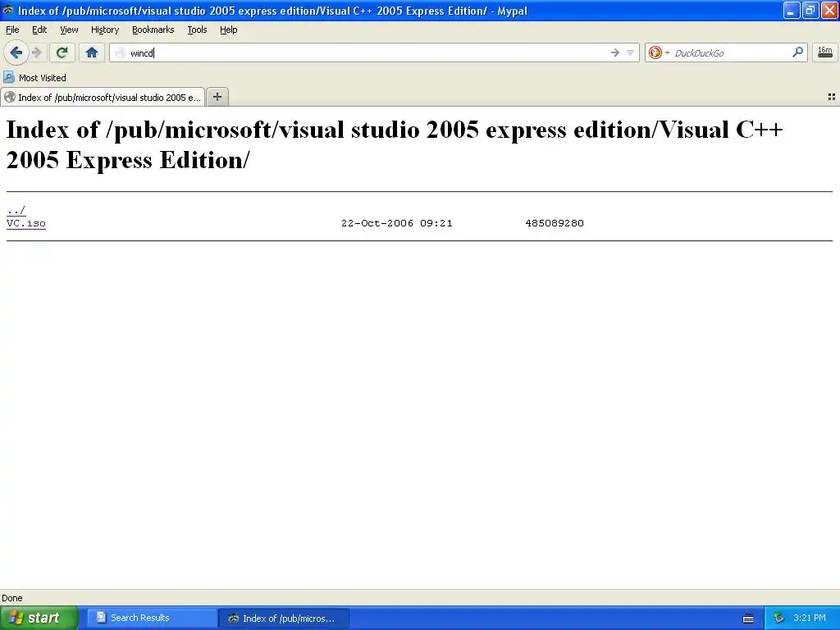This screenshot has height=630, width=840.
Task: Click the 3:21 PM system clock
Action: [810, 618]
